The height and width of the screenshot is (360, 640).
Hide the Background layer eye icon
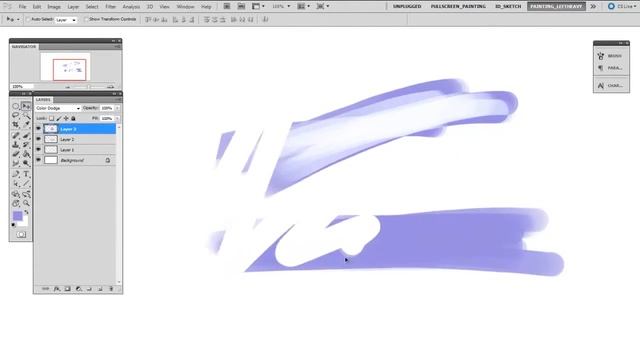coord(38,160)
